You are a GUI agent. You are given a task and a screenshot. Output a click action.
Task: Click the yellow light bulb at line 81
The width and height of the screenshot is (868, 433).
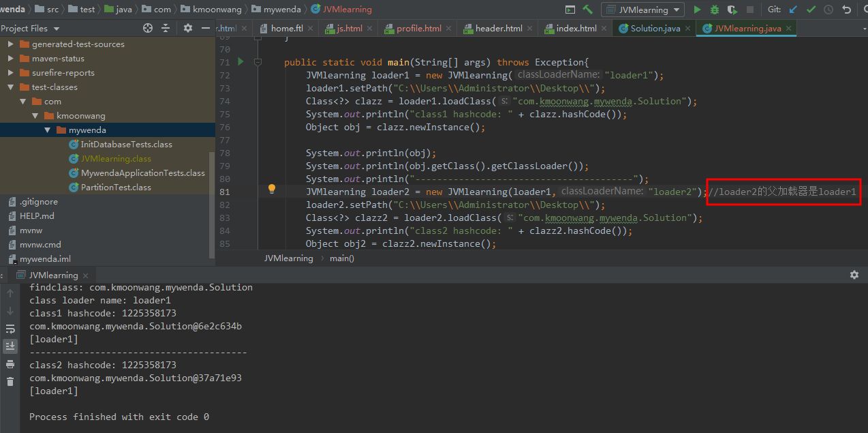[271, 189]
